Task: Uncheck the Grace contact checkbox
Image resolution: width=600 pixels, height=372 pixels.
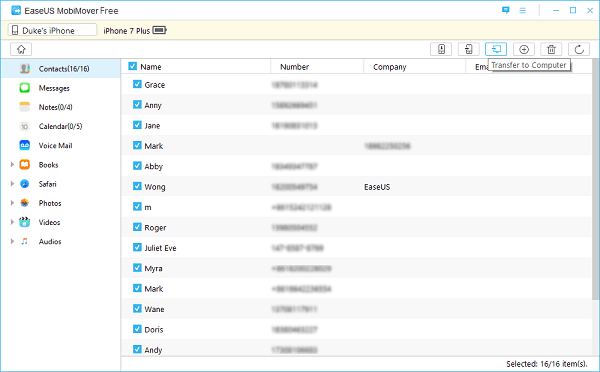Action: pyautogui.click(x=137, y=84)
